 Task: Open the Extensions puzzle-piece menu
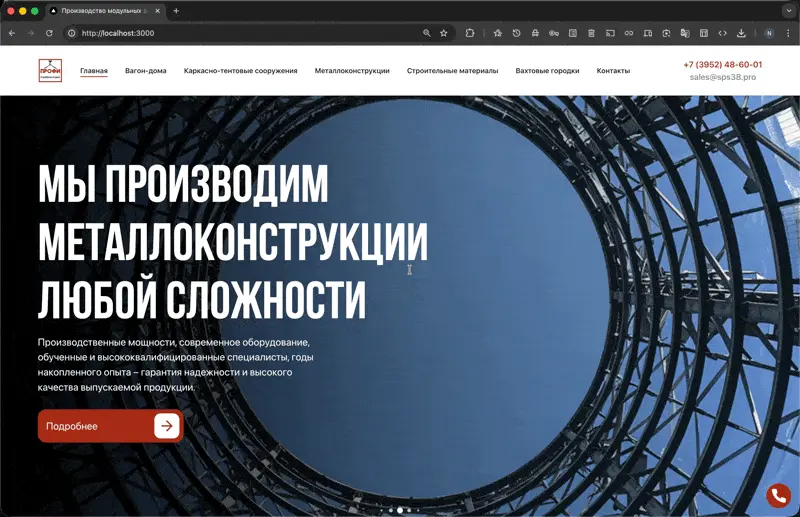(x=470, y=33)
